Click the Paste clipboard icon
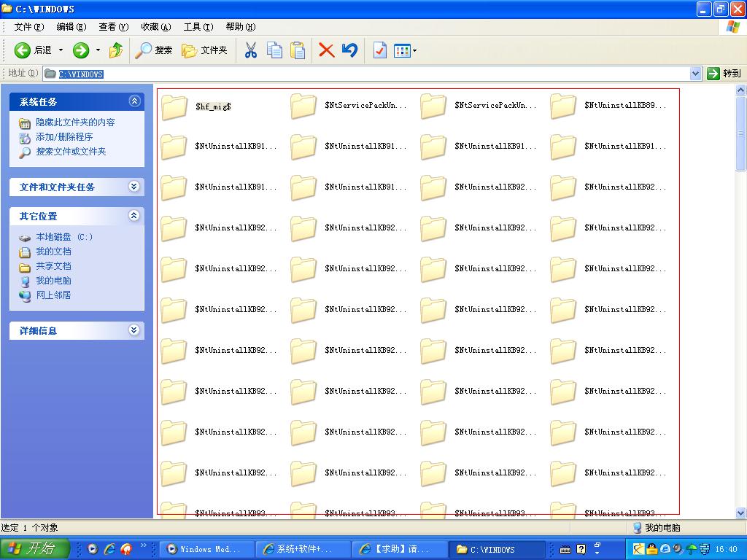 tap(298, 50)
